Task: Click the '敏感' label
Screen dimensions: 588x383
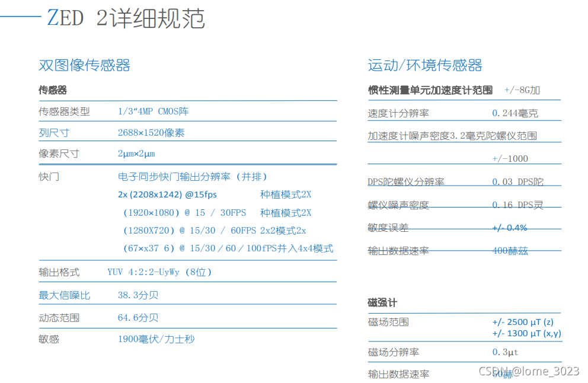Action: 49,339
